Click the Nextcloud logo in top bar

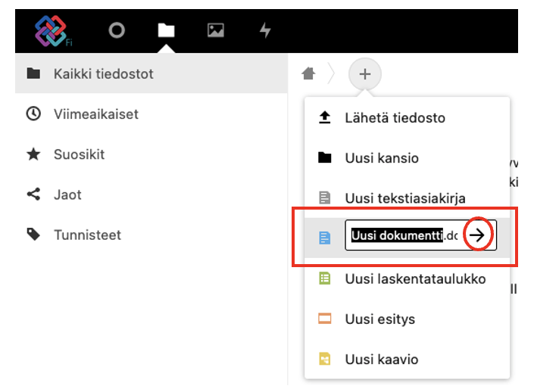click(52, 30)
